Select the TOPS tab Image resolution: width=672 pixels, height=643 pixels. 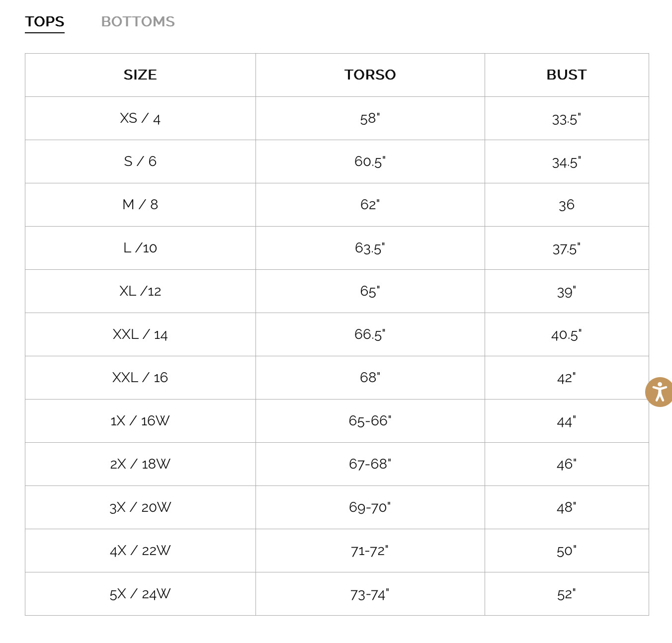click(45, 22)
